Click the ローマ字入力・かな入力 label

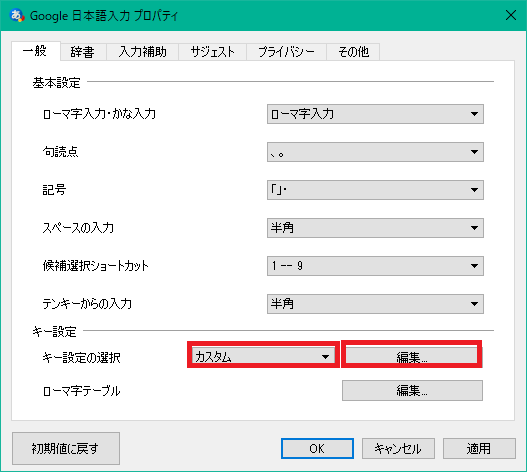pyautogui.click(x=99, y=114)
